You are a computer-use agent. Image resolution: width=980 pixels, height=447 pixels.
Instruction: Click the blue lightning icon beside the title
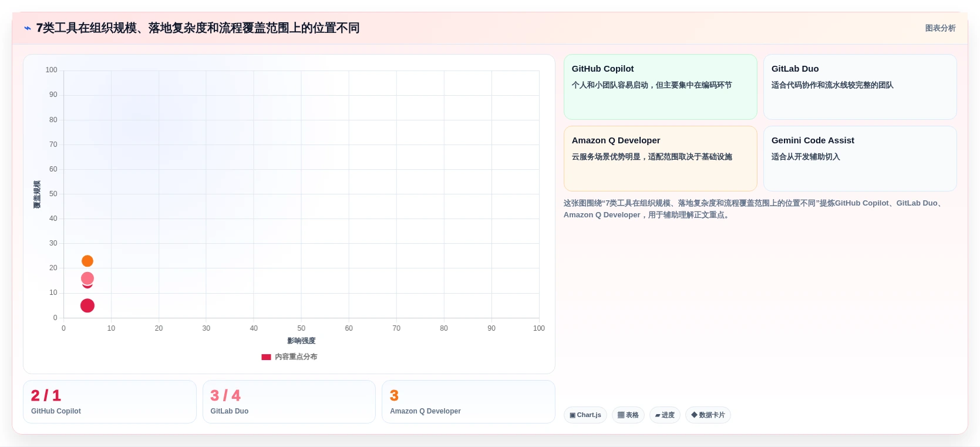(27, 28)
